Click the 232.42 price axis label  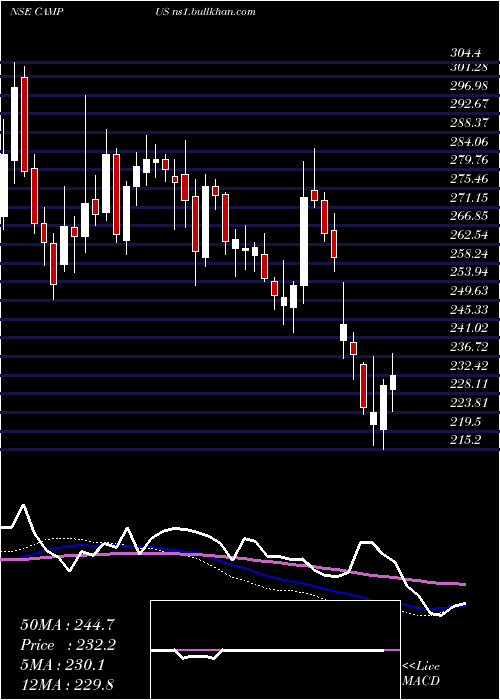(469, 366)
